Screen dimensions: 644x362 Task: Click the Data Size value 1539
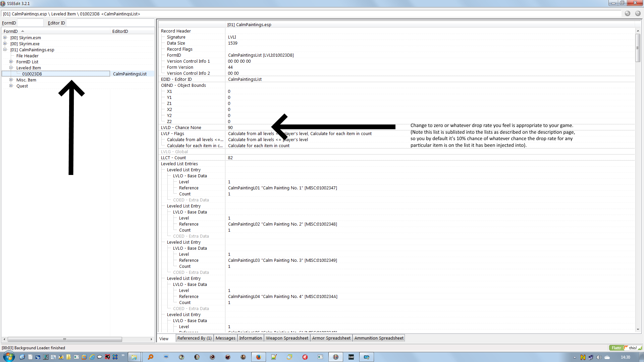pos(233,43)
